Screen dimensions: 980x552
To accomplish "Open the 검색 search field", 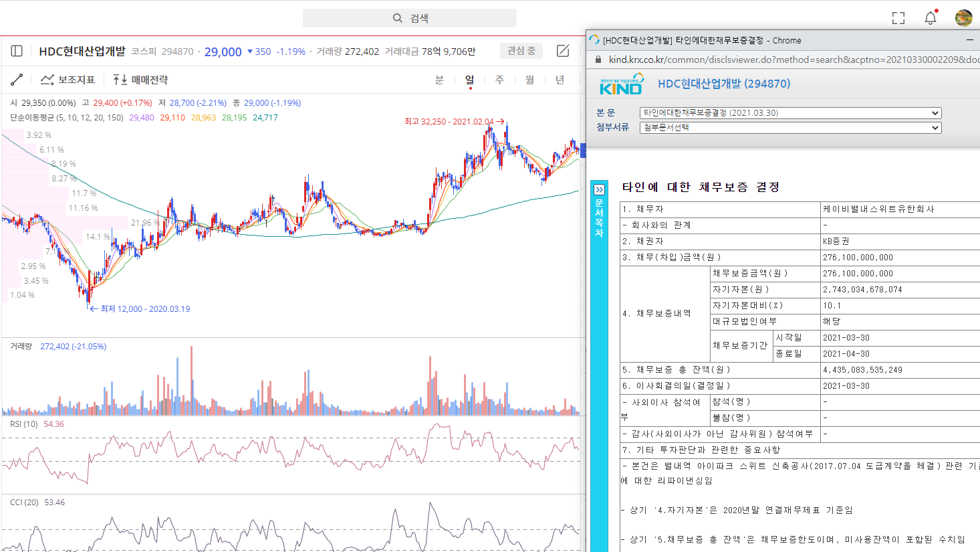I will point(410,18).
